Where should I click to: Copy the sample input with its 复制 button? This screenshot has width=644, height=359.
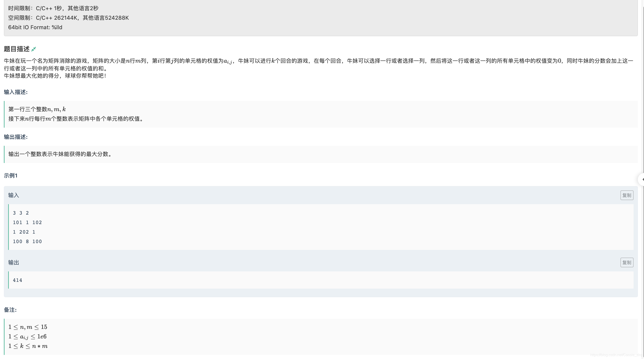627,195
